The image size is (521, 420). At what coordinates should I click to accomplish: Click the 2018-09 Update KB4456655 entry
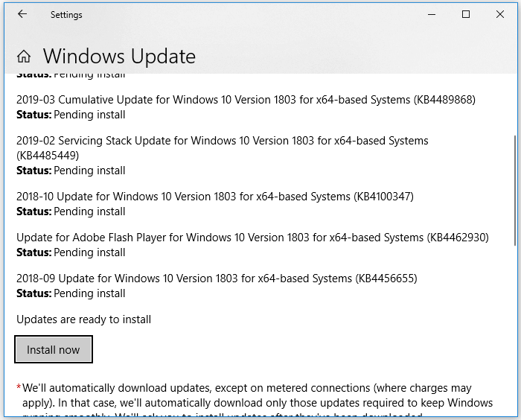[217, 279]
